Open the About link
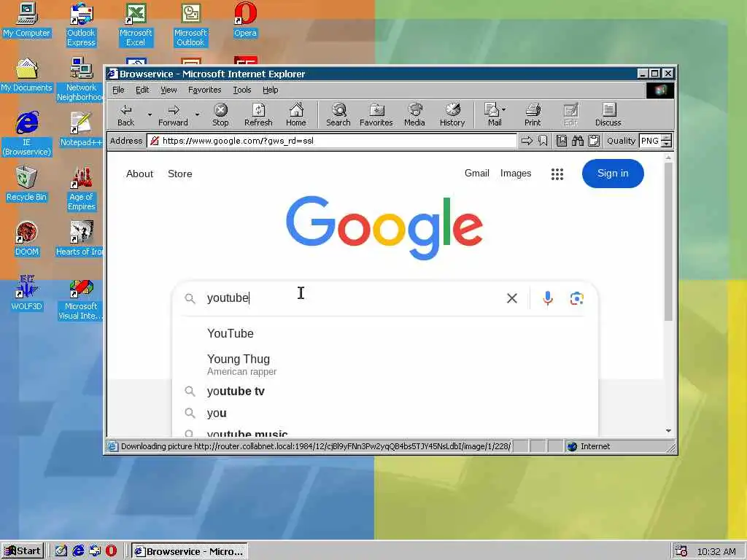This screenshot has width=747, height=560. tap(139, 174)
